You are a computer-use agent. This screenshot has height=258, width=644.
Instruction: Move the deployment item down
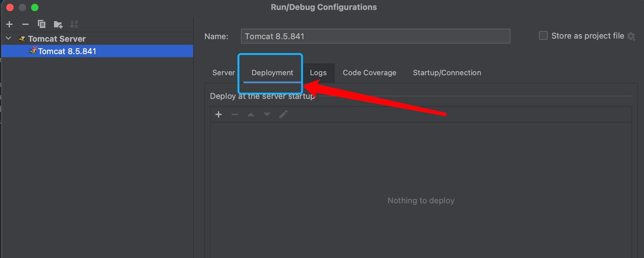coord(267,114)
